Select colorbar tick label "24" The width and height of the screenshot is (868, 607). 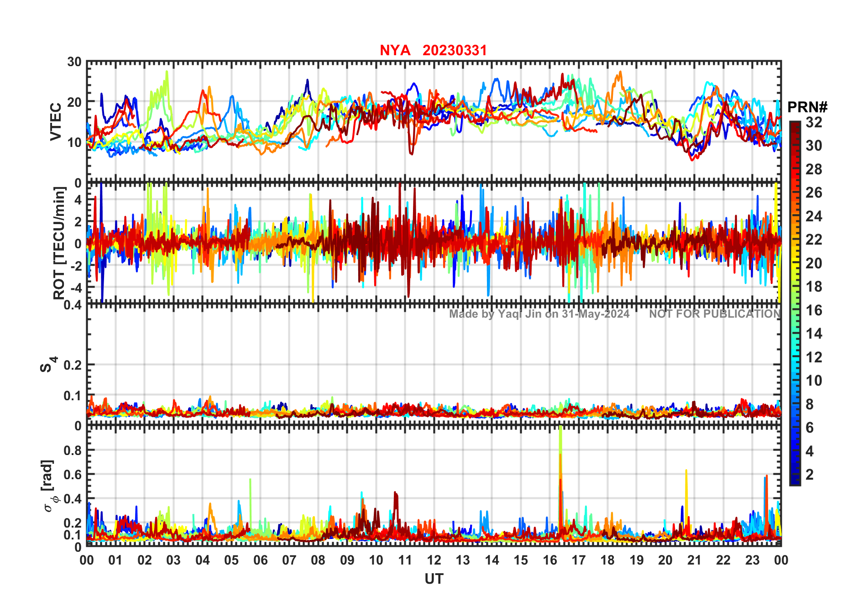pos(814,216)
